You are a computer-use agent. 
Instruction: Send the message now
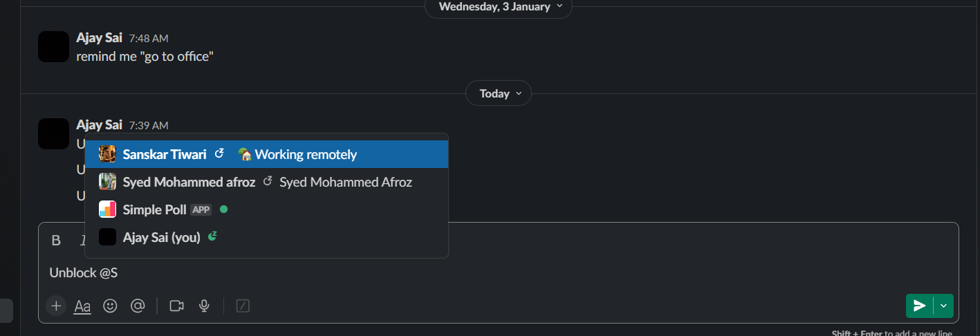coord(919,306)
